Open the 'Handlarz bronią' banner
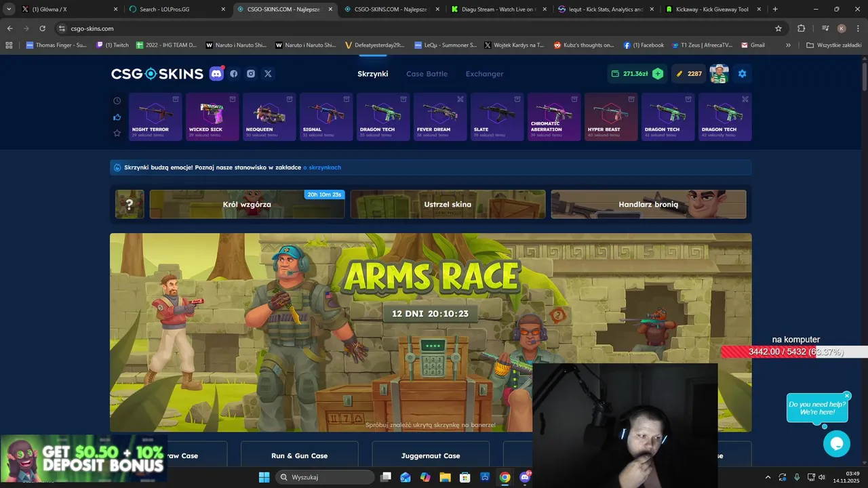 (648, 204)
